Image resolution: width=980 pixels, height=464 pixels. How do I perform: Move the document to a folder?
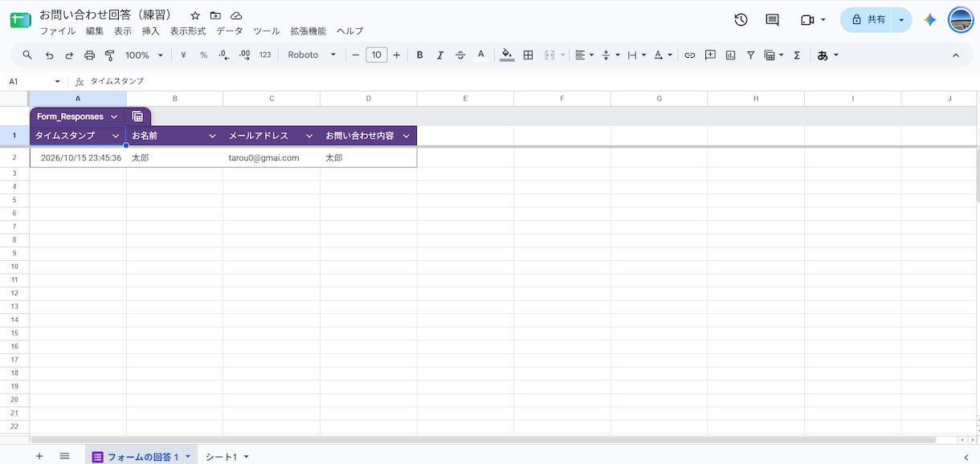215,16
